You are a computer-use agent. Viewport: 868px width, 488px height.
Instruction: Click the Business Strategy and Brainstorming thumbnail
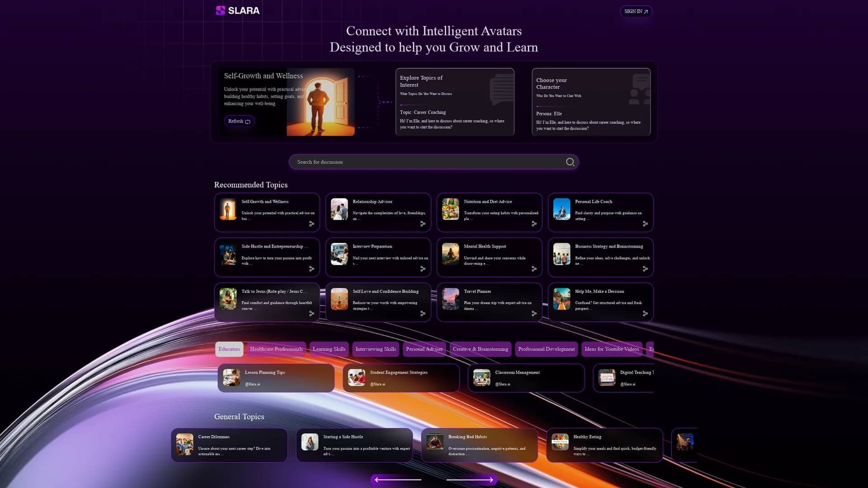pyautogui.click(x=561, y=254)
